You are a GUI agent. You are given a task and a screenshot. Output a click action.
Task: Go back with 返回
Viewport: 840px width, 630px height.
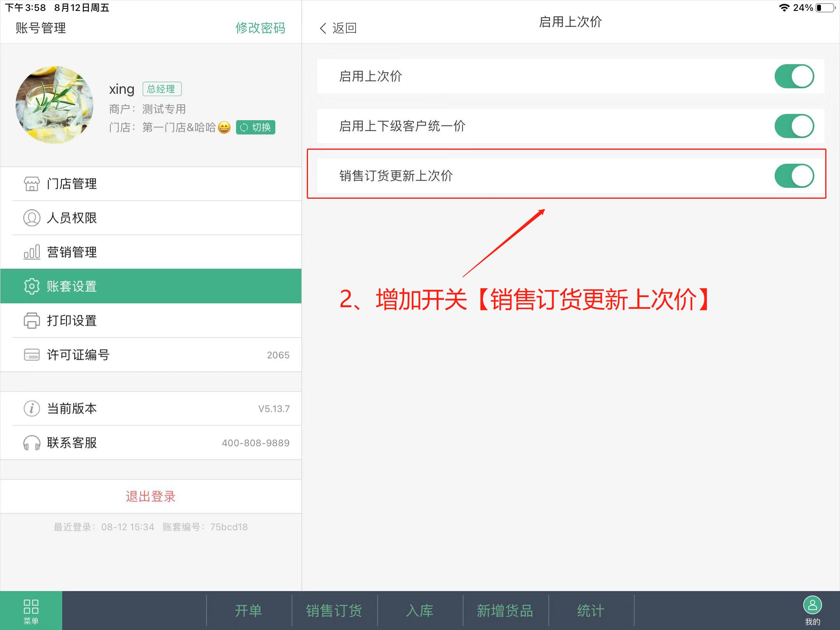click(338, 28)
